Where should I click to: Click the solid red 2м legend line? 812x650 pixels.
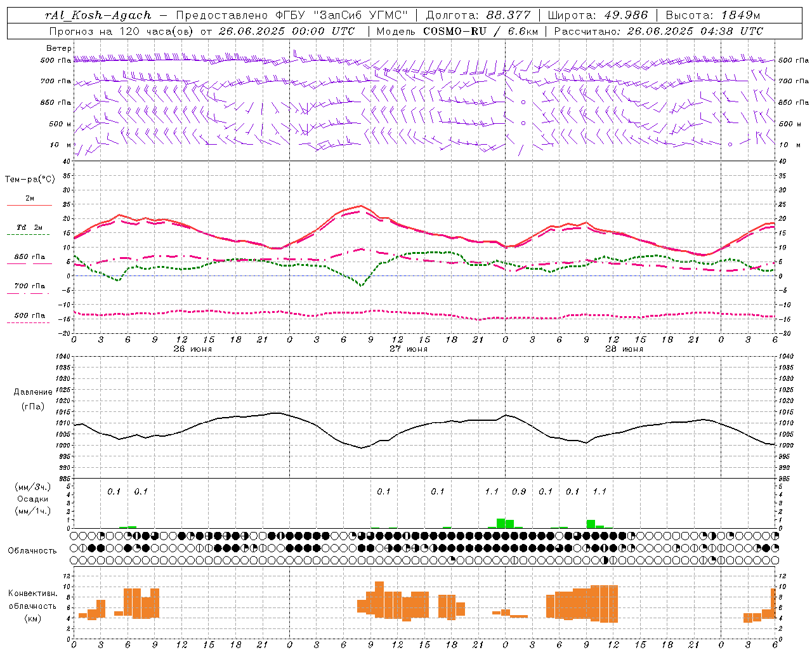point(29,205)
